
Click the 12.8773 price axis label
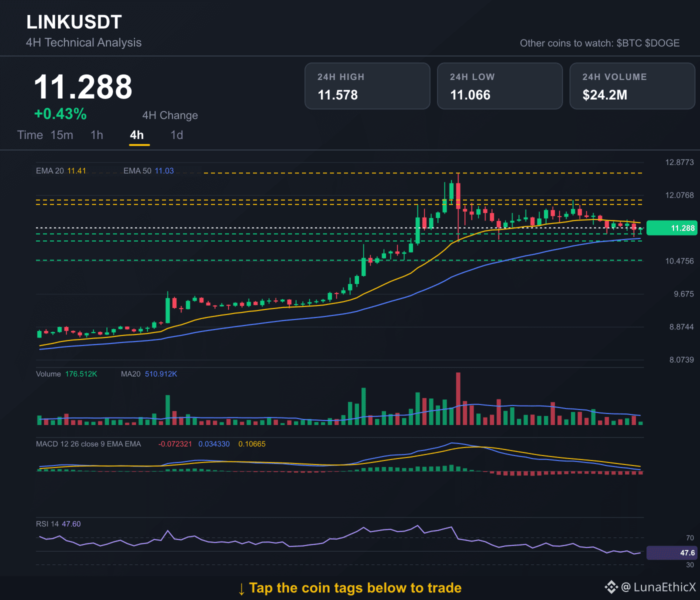(x=679, y=162)
